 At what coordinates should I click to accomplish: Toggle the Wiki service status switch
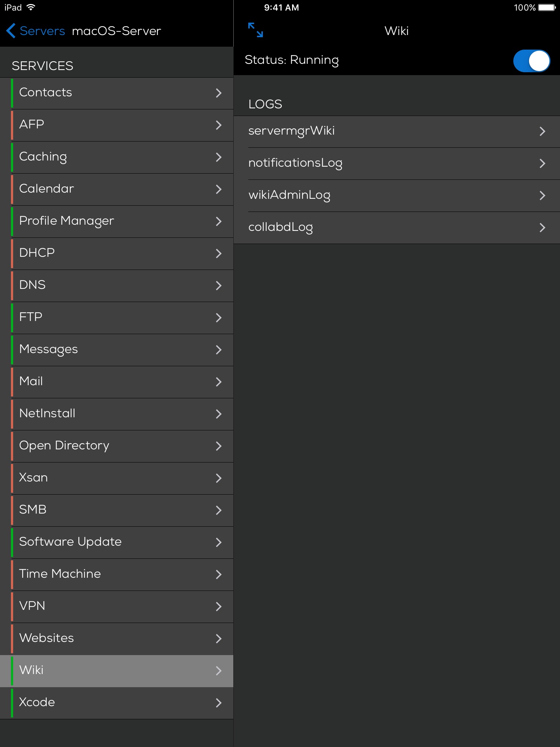[x=531, y=61]
